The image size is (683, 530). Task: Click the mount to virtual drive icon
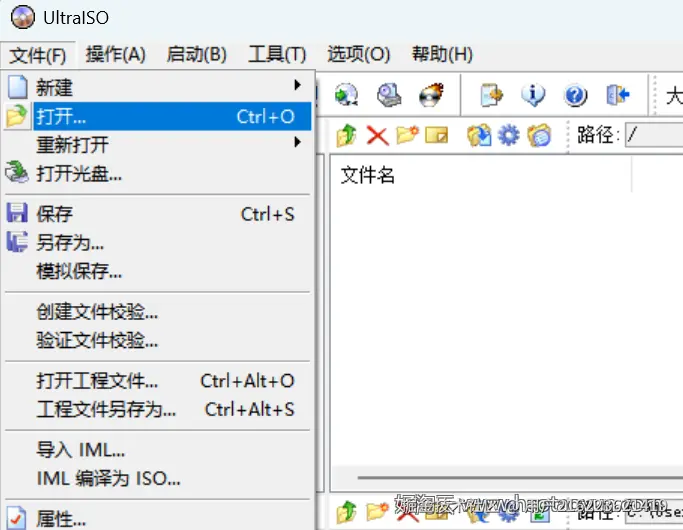point(389,95)
